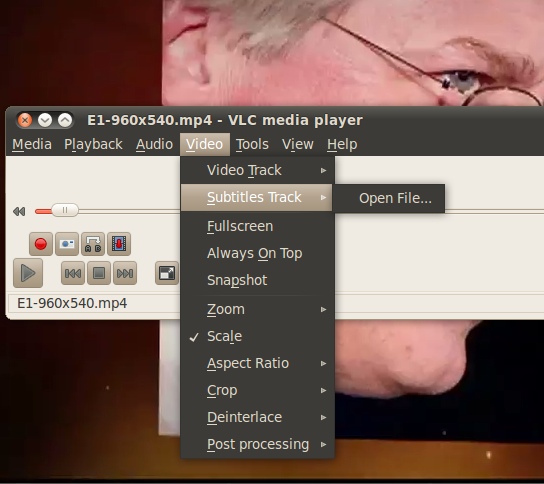Stop playback with the square button
This screenshot has height=484, width=544.
(99, 273)
